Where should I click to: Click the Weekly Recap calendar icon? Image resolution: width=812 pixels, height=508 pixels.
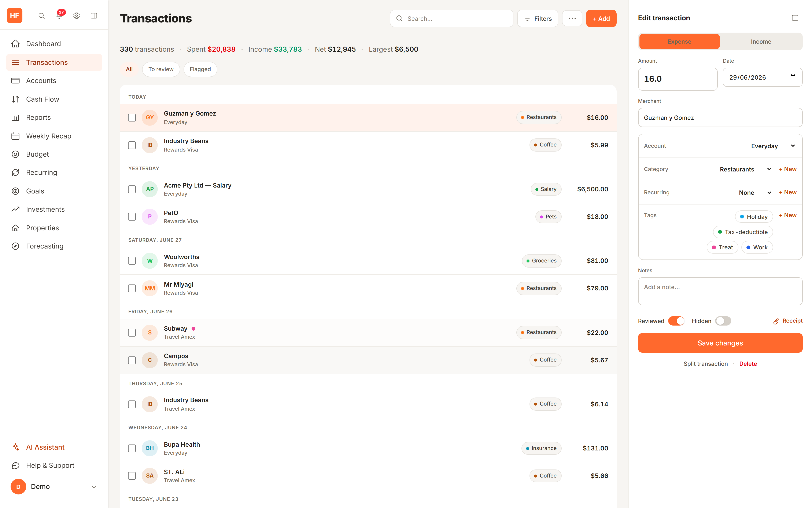pos(15,136)
